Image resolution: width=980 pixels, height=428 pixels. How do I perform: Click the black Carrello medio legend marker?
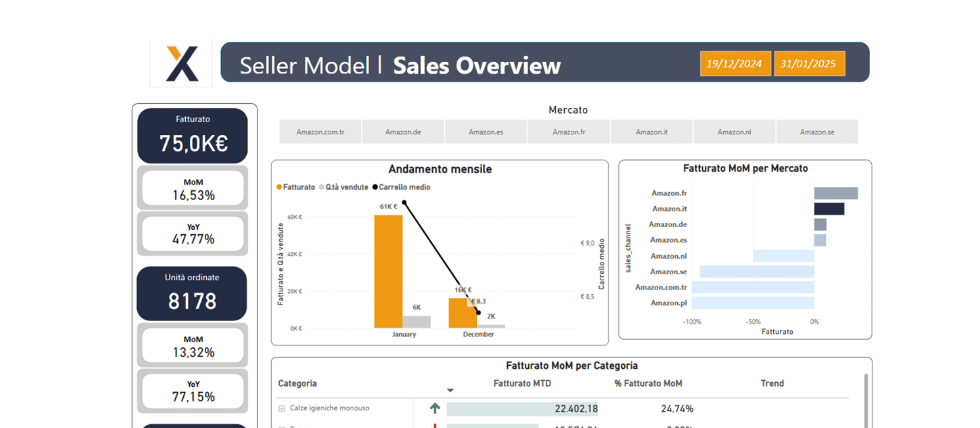pos(375,187)
